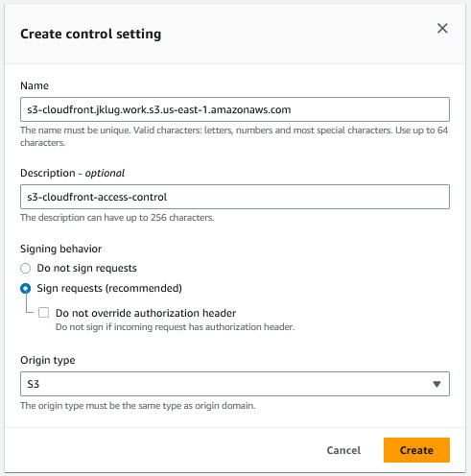Click the origin type must match hint text
471x476 pixels.
coord(138,406)
